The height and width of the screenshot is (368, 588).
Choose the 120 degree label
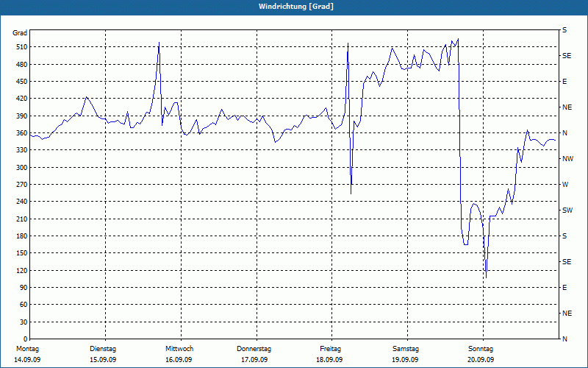(22, 270)
